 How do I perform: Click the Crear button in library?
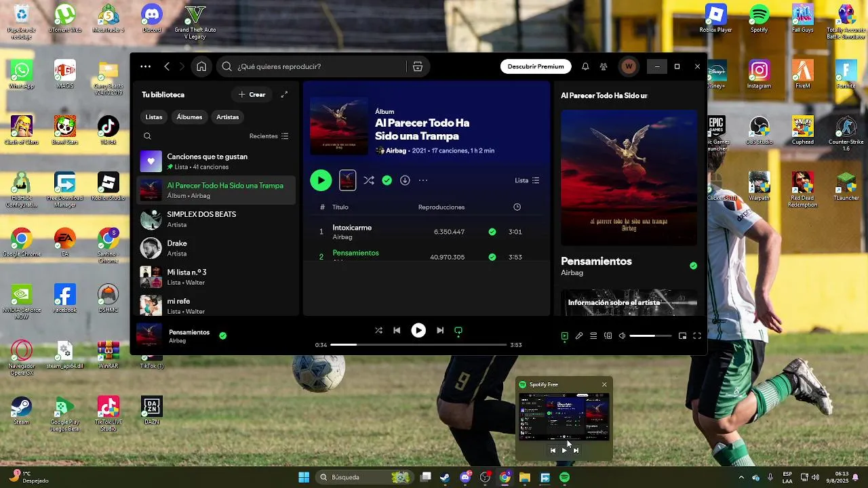tap(252, 95)
